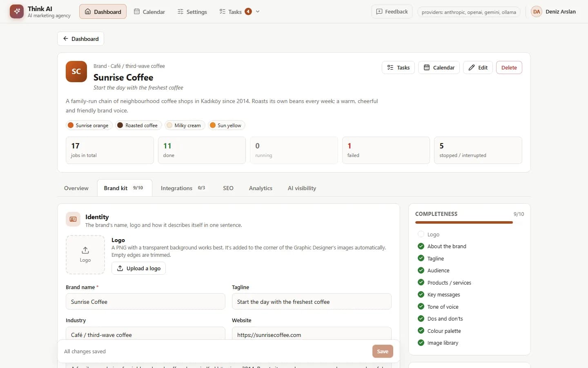Click the Feedback button

392,11
